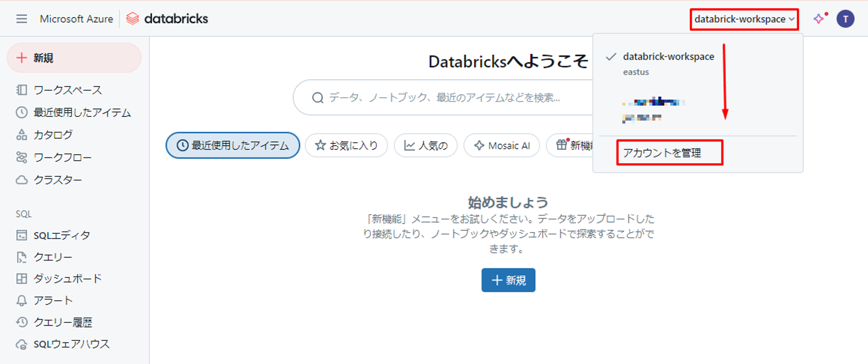Click the Databricksへようこそ heading
The width and height of the screenshot is (868, 364).
508,61
